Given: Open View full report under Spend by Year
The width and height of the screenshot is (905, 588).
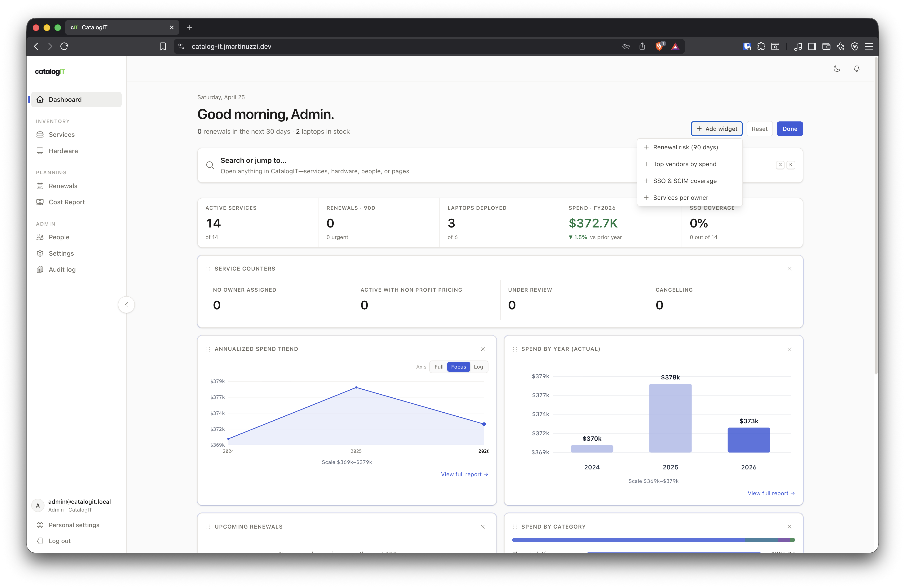Looking at the screenshot, I should [771, 493].
